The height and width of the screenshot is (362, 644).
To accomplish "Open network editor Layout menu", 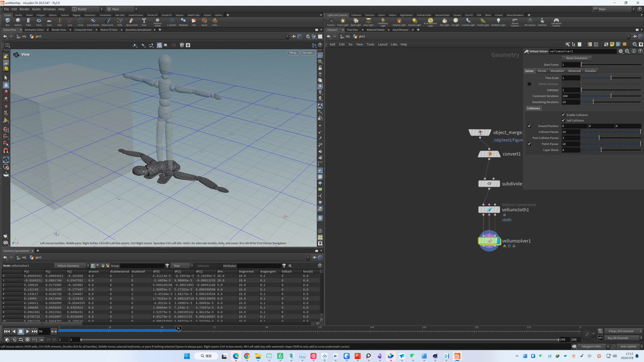I will point(383,44).
